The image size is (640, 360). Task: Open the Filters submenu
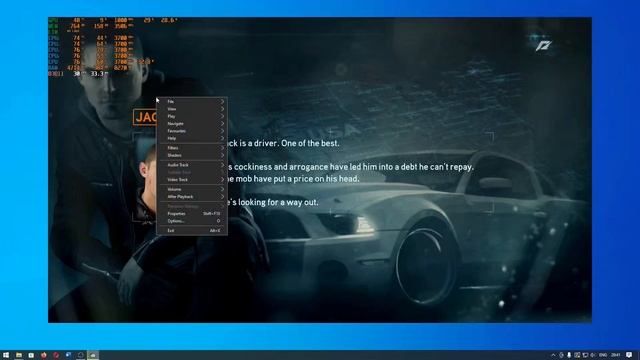192,148
